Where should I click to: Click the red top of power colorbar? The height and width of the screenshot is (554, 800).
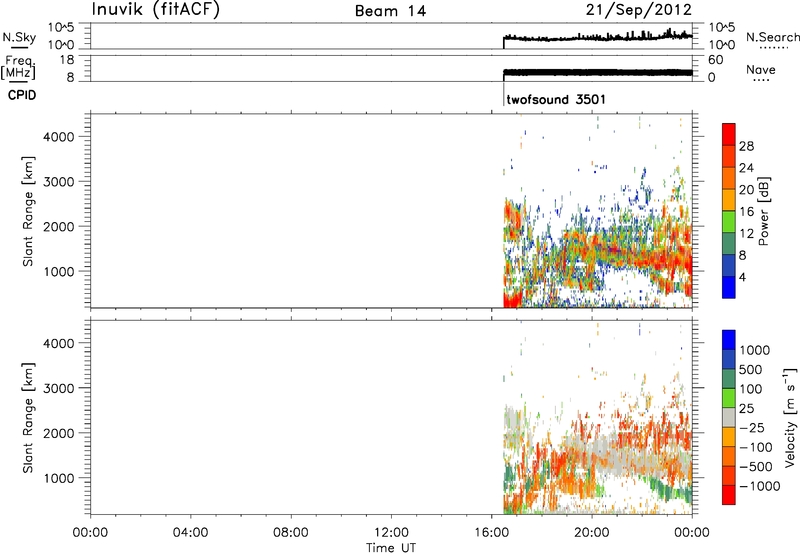click(x=729, y=133)
